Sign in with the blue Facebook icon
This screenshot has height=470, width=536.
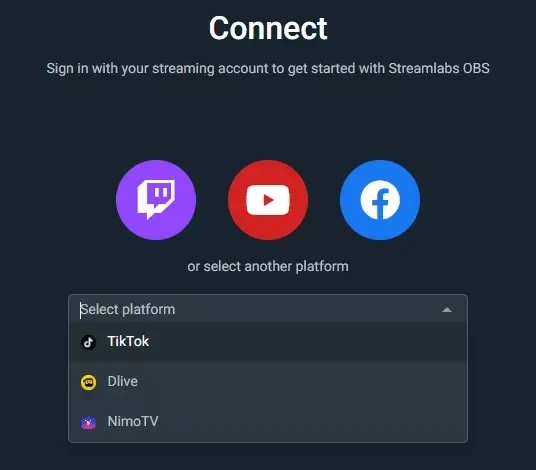(x=380, y=200)
